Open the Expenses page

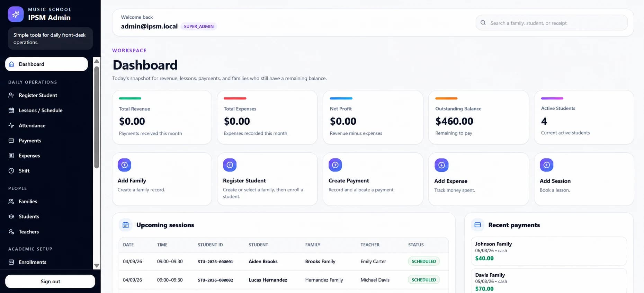pos(47,156)
